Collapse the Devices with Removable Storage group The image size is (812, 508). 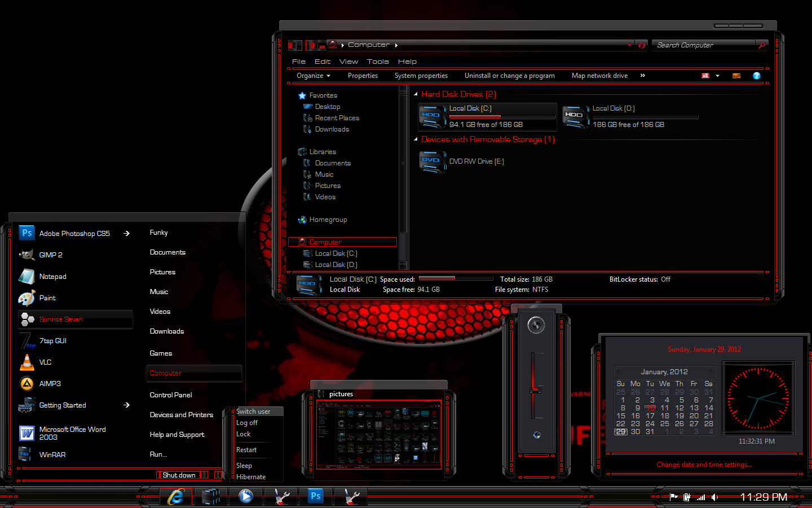(x=416, y=139)
